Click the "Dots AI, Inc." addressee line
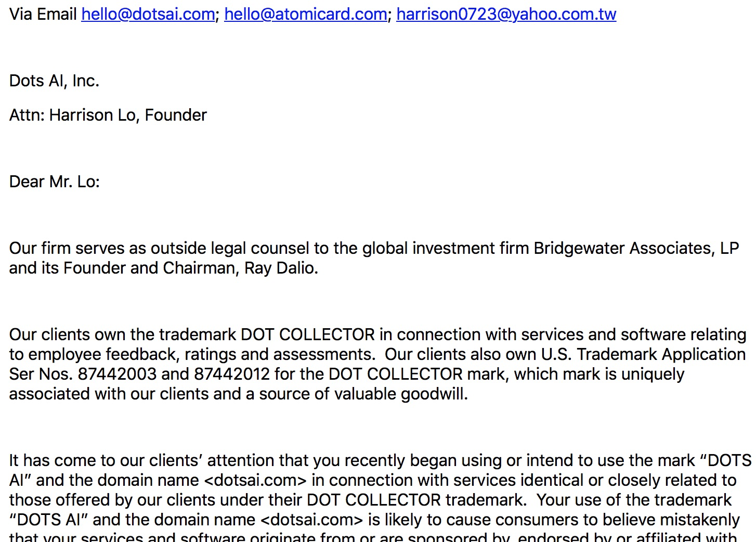This screenshot has width=756, height=542. coord(54,81)
